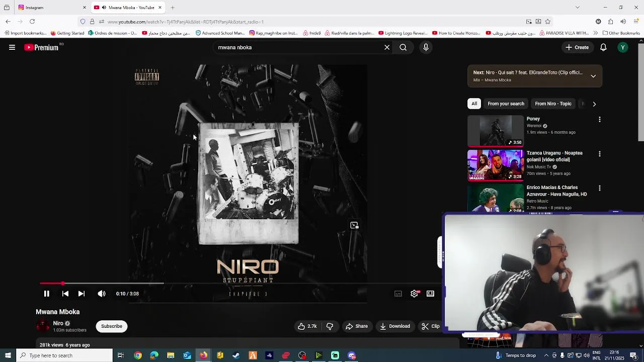Open Google Chrome from the taskbar
Viewport: 644px width, 362px height.
(x=137, y=355)
